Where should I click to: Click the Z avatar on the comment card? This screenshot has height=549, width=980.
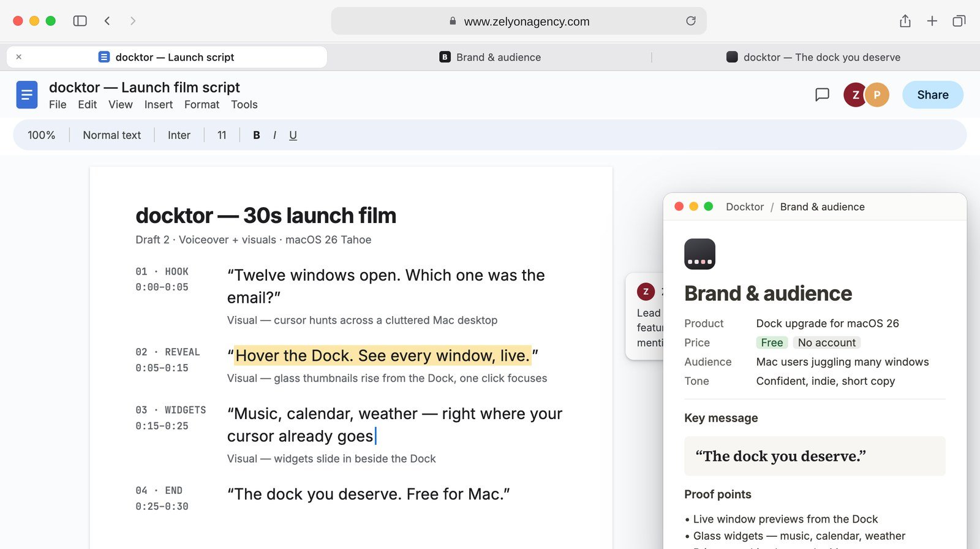pos(646,292)
